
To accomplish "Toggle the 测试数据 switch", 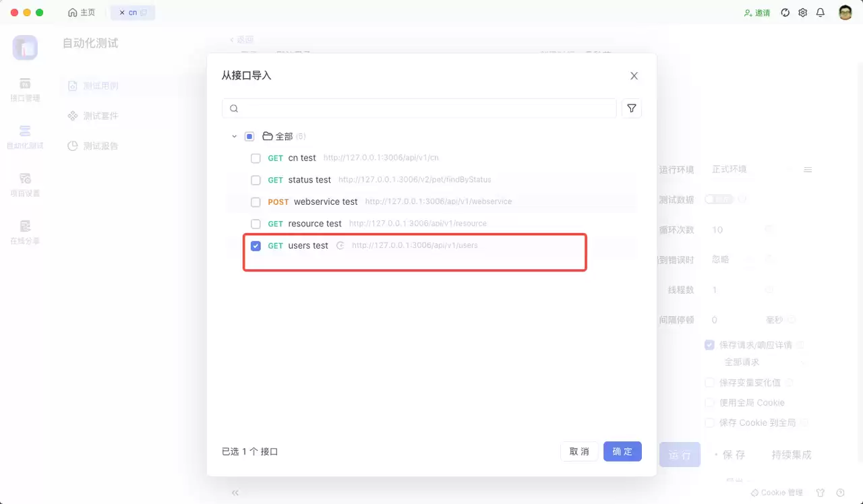I will pos(719,199).
